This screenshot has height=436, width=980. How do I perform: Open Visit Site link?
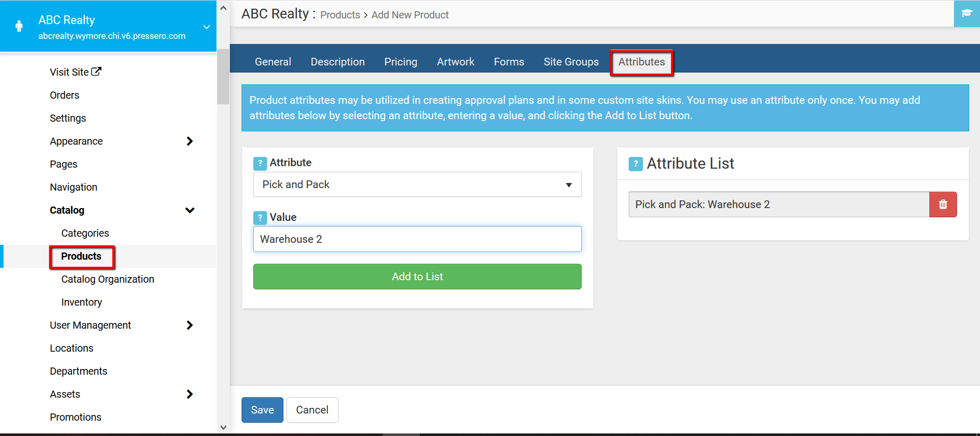click(x=69, y=72)
